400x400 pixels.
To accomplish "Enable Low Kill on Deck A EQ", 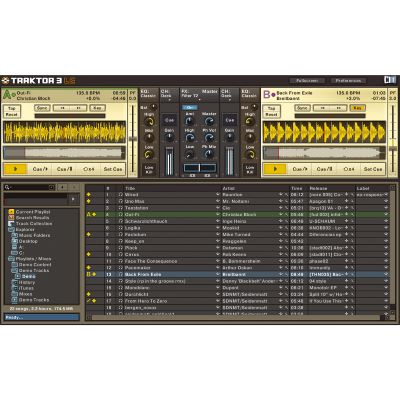I will [149, 170].
